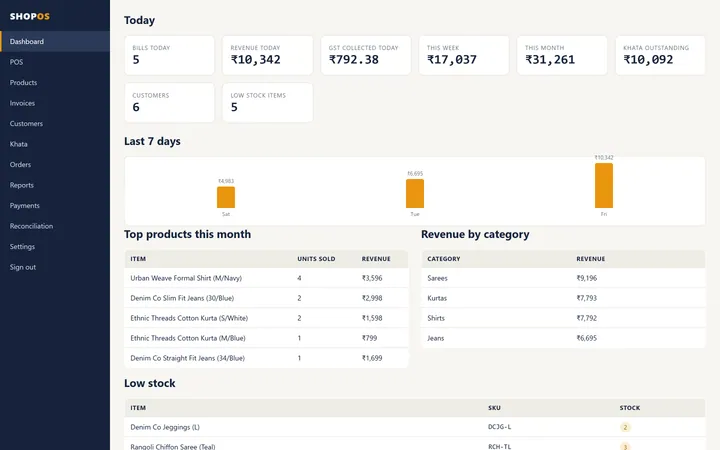Click the Sarees category row
This screenshot has height=450, width=720.
563,278
